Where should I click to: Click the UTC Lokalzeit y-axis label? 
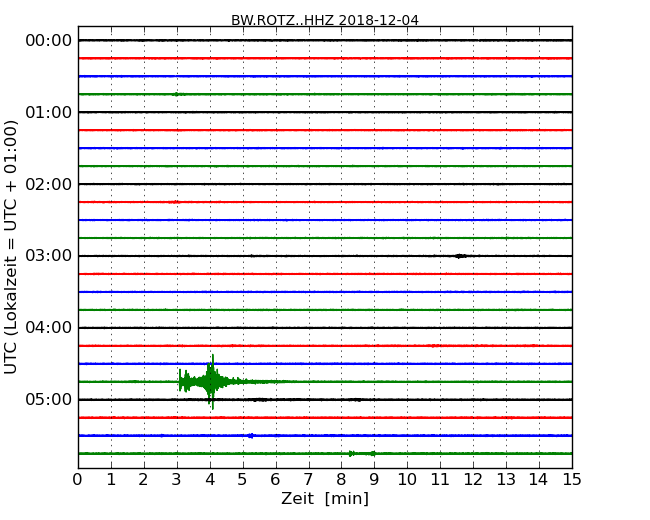pos(11,247)
